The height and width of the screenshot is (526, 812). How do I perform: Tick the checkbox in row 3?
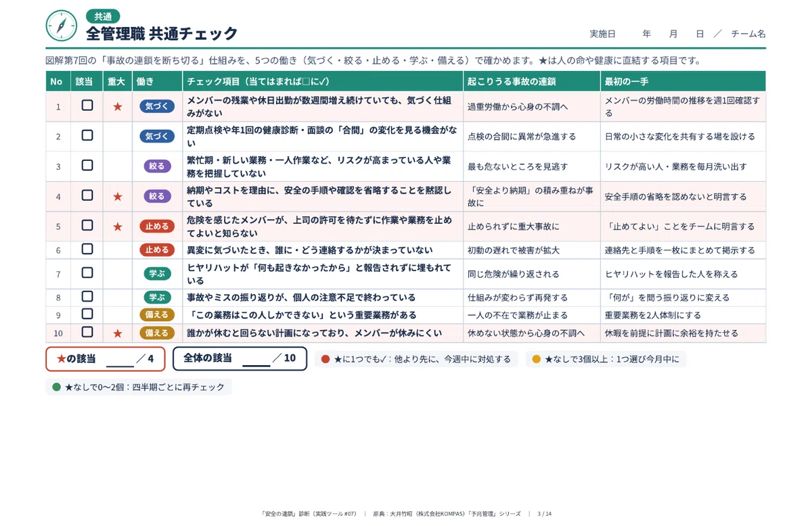coord(87,165)
